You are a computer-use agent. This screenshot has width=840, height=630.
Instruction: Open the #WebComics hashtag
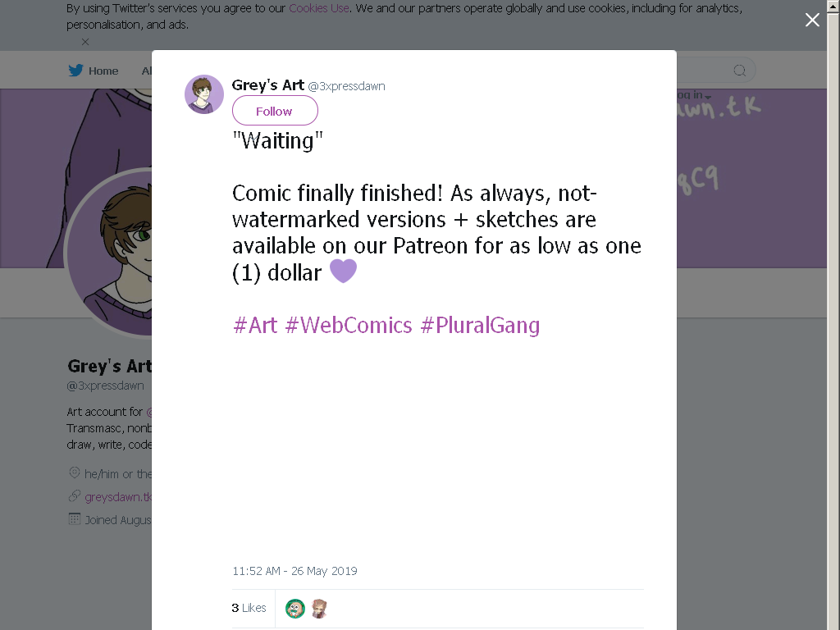click(349, 325)
